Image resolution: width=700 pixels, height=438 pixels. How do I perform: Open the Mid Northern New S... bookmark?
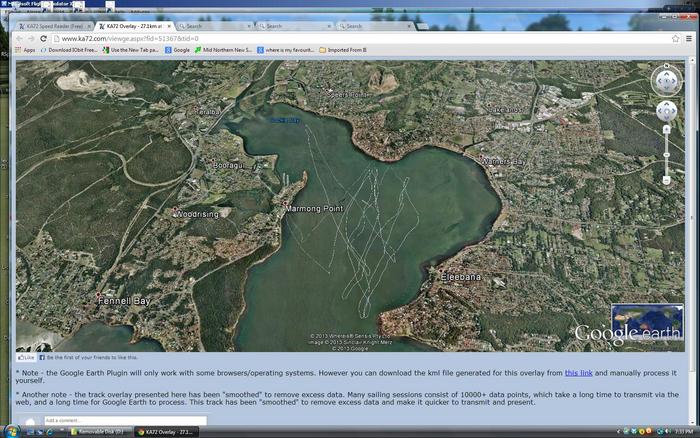tap(223, 49)
